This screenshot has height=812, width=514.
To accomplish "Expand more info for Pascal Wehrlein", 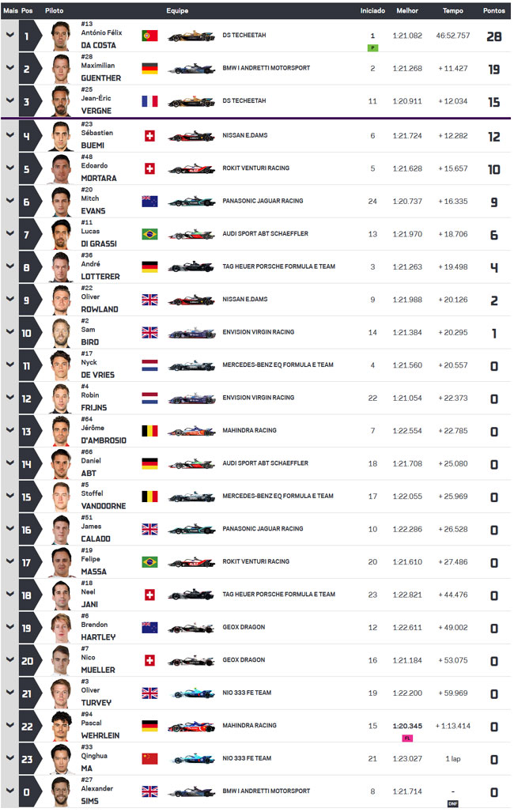I will tap(9, 725).
